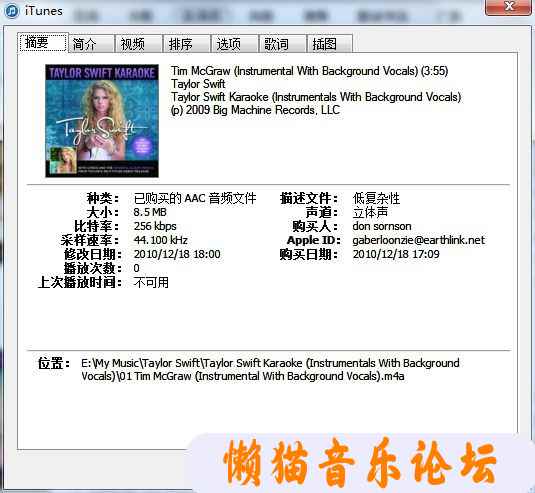Click the iTunes icon in title bar

(x=12, y=11)
